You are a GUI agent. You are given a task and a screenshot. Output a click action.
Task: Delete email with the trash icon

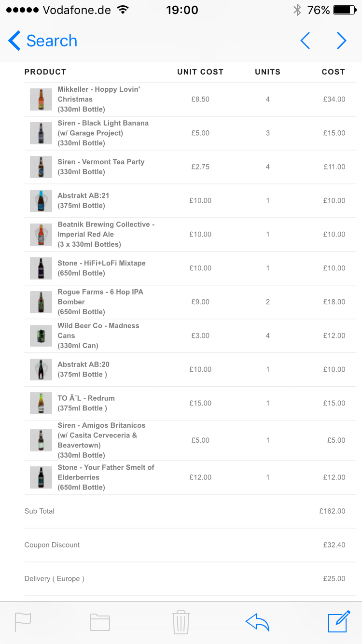181,622
